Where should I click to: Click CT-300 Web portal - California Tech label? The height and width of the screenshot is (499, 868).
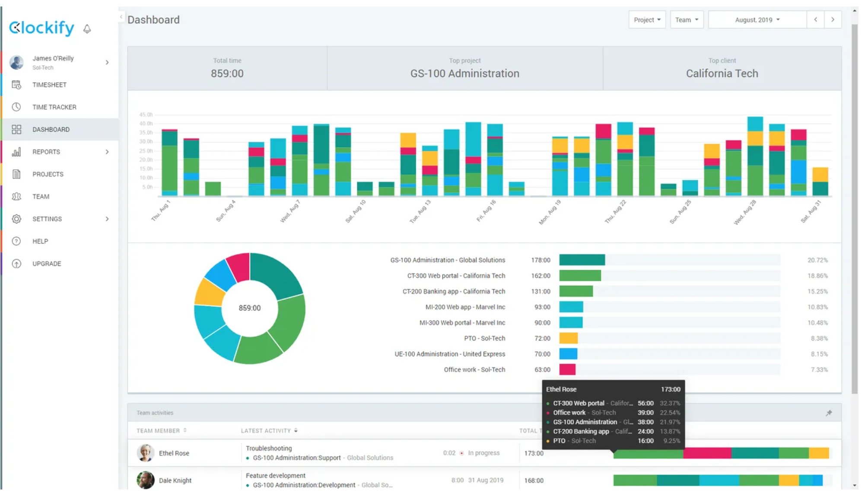[x=456, y=276]
